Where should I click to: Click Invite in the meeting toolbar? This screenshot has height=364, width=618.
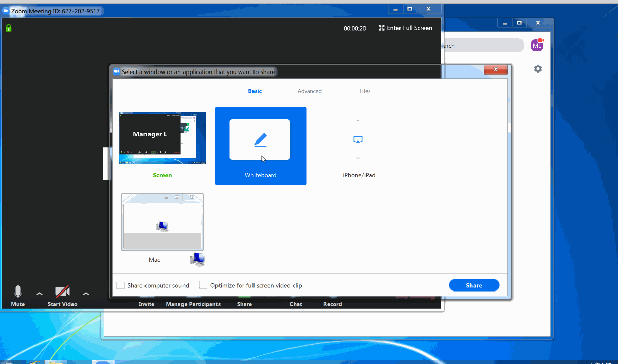(147, 304)
